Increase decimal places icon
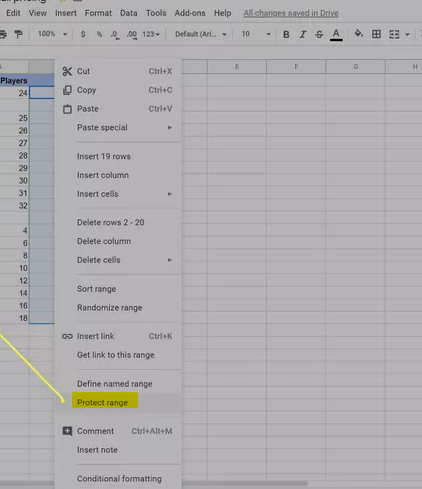Viewport: 422px width, 489px height. click(132, 35)
